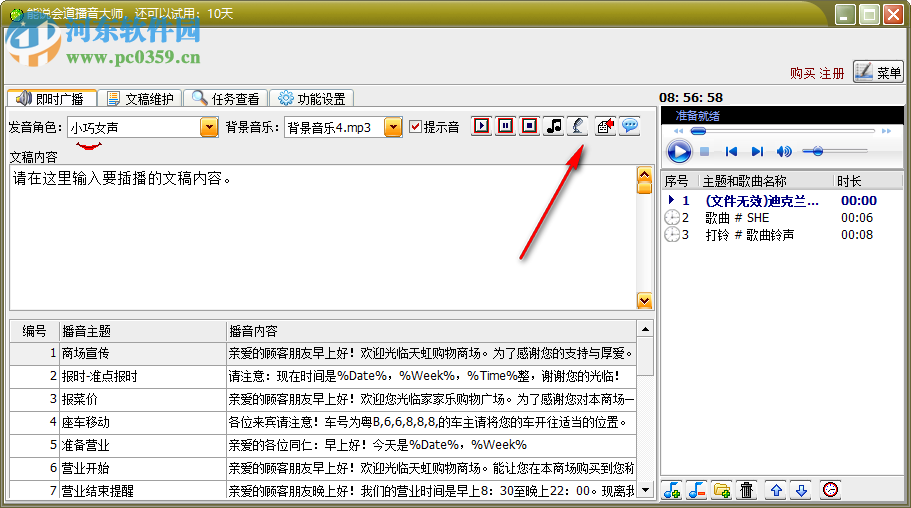Switch to the 任务查看 tab
Screen dimensions: 911x508
point(225,99)
